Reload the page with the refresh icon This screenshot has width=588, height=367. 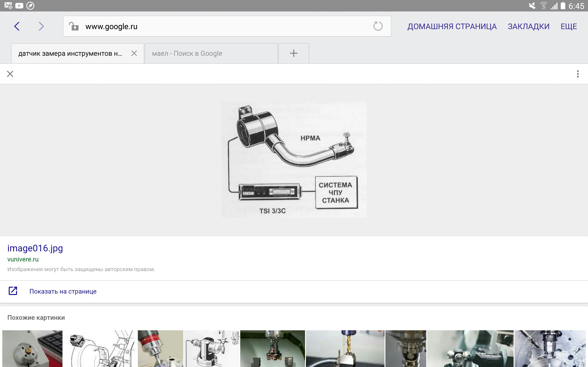click(378, 26)
